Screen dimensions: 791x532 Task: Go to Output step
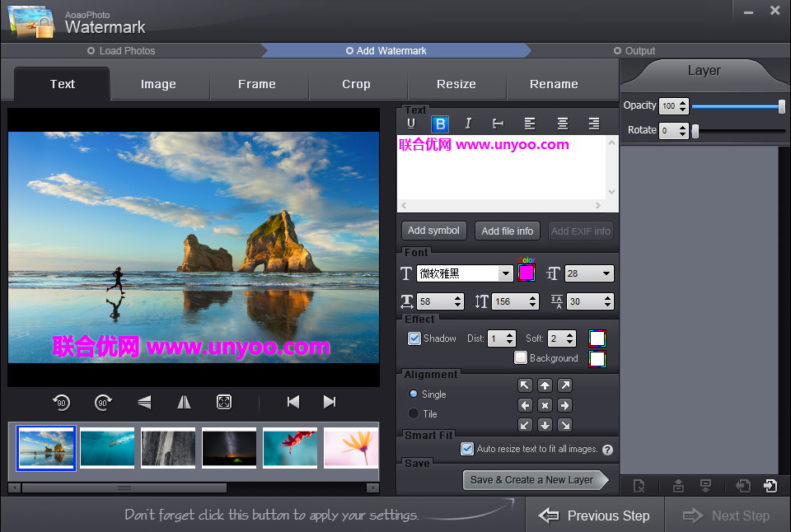click(x=634, y=51)
